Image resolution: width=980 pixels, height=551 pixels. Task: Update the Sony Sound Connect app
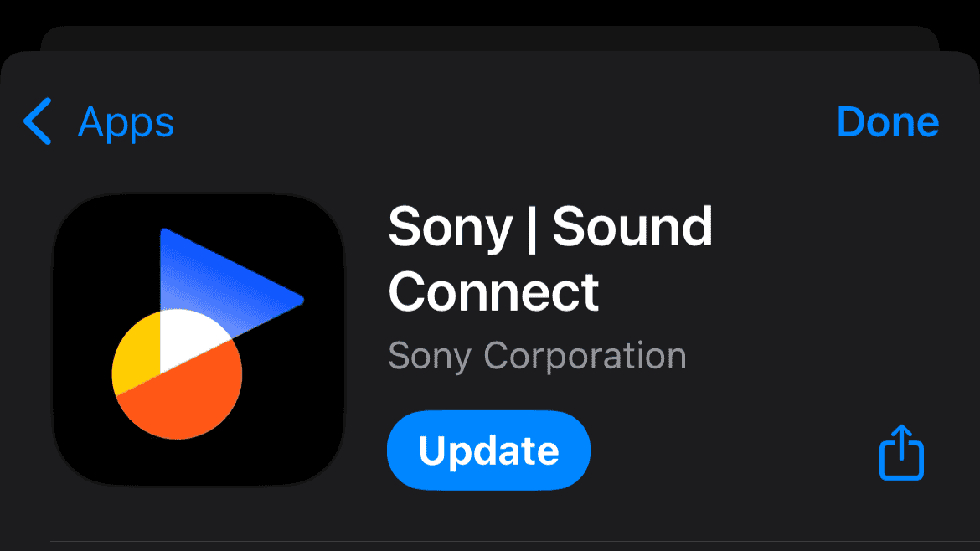click(489, 451)
